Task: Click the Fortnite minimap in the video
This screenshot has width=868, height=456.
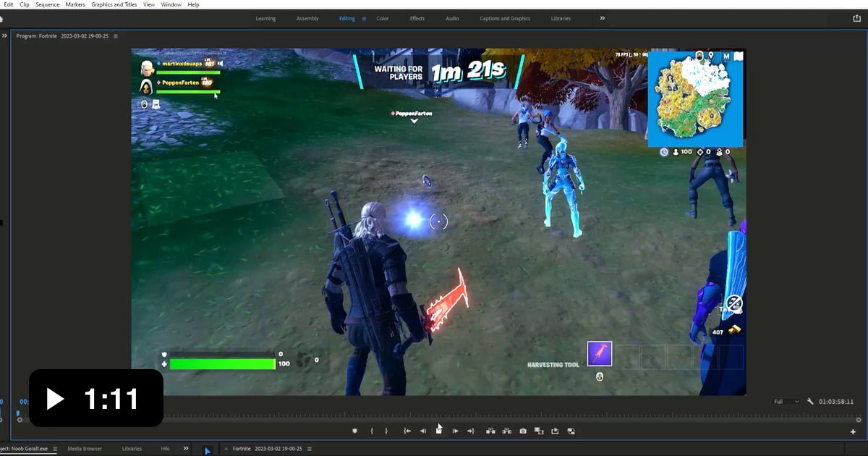Action: (x=695, y=98)
